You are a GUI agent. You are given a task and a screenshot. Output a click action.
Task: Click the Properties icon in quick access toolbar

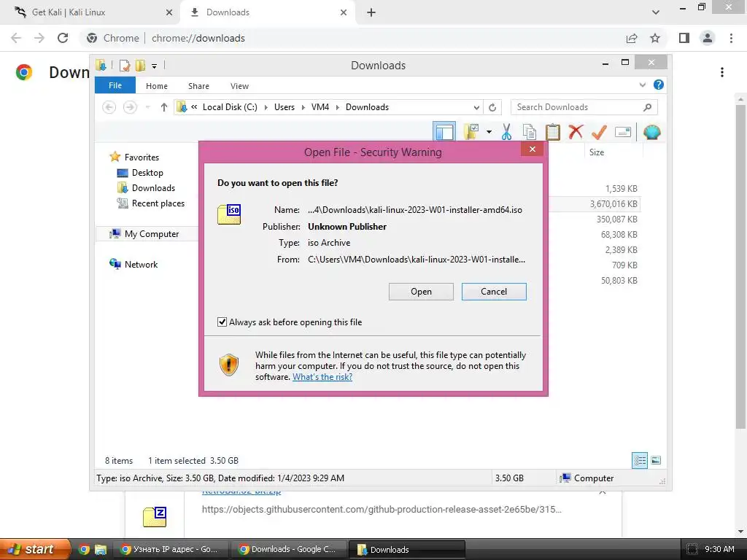point(125,66)
